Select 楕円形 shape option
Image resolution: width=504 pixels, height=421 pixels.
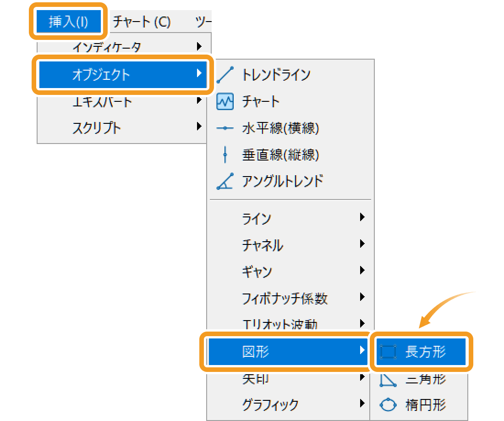click(419, 404)
